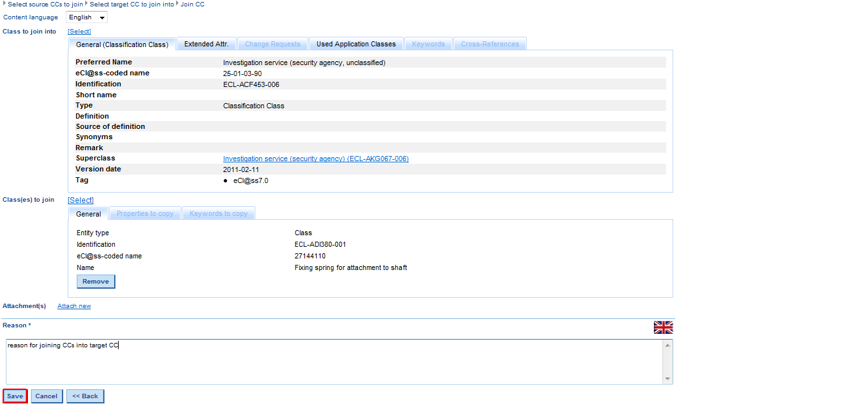The width and height of the screenshot is (868, 406).
Task: Open the Extended Attr. tab
Action: (x=206, y=44)
